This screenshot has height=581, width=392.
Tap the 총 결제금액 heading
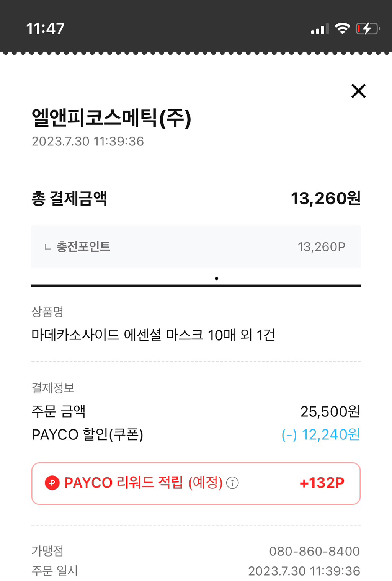(x=69, y=198)
